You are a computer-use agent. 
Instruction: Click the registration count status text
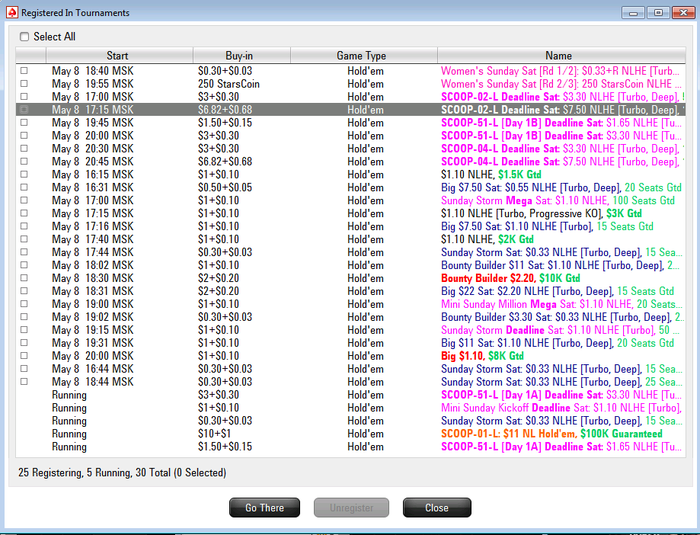pyautogui.click(x=122, y=472)
